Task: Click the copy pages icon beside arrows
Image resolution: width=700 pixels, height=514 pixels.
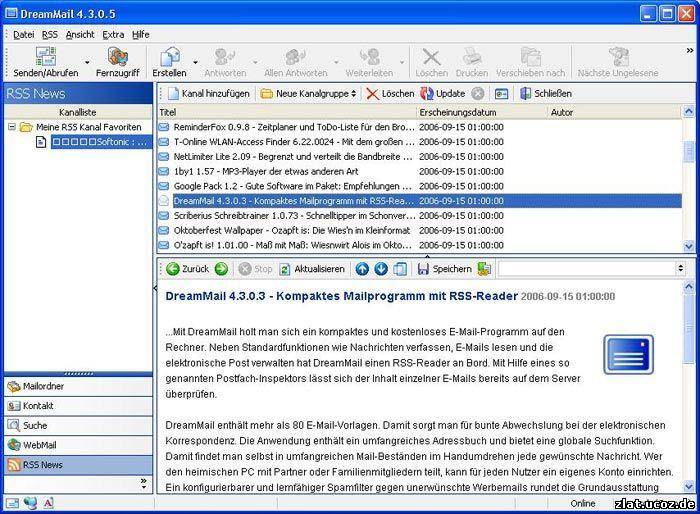Action: click(400, 269)
